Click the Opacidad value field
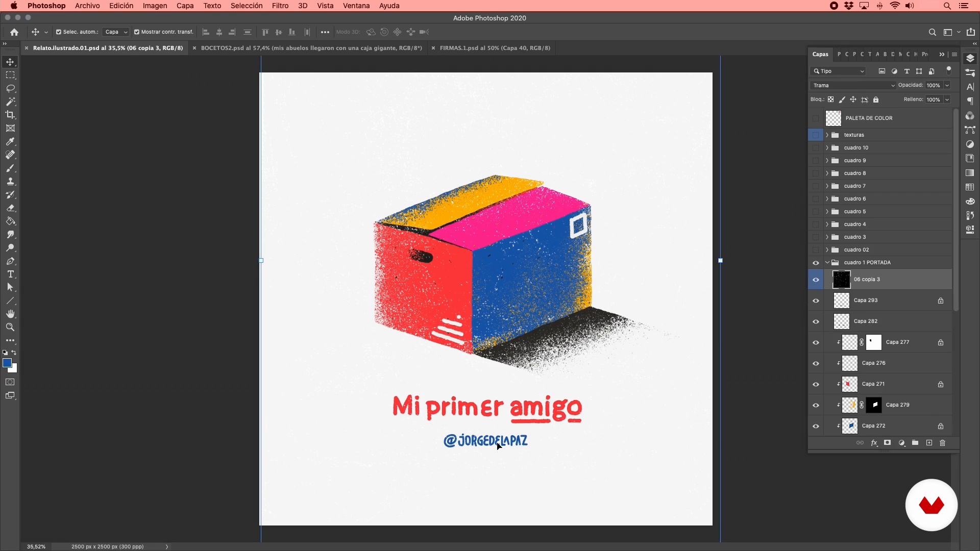The image size is (980, 551). 934,85
